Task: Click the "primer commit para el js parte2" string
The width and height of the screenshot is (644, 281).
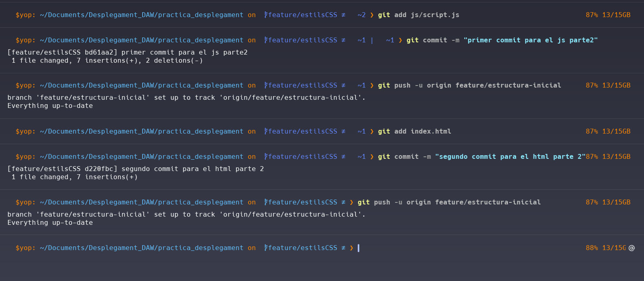Action: (x=530, y=40)
